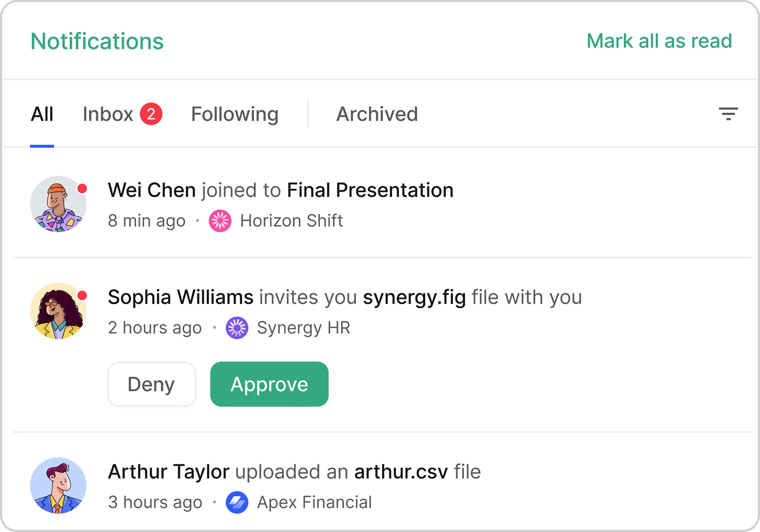Image resolution: width=760 pixels, height=532 pixels.
Task: Open the Archived notifications tab
Action: pyautogui.click(x=376, y=113)
